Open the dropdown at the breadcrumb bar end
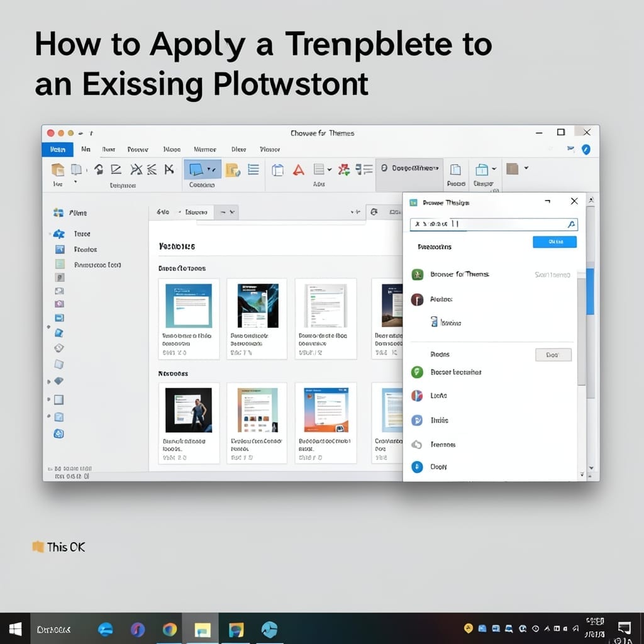This screenshot has height=644, width=644. tap(232, 213)
